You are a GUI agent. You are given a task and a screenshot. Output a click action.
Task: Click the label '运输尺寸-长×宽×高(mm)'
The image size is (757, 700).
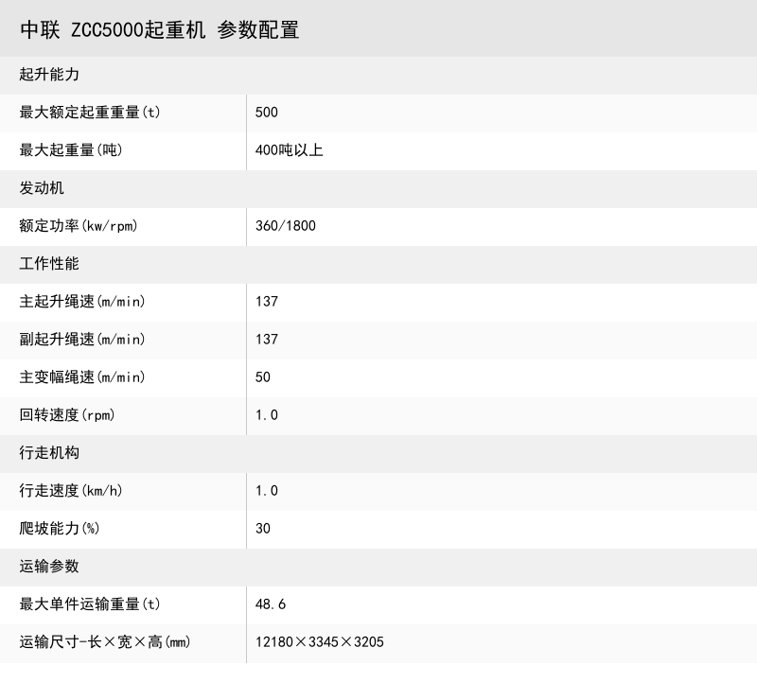(105, 642)
